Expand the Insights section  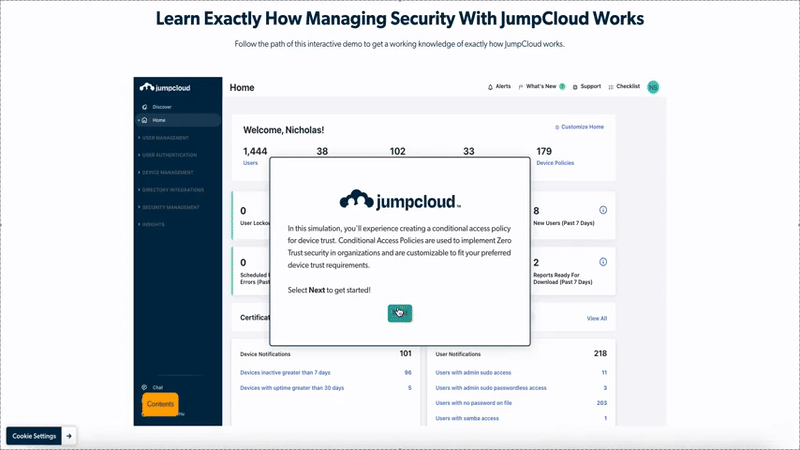tap(153, 224)
